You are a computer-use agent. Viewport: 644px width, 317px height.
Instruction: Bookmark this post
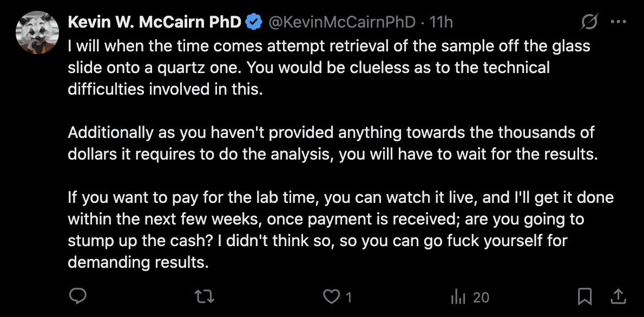584,296
